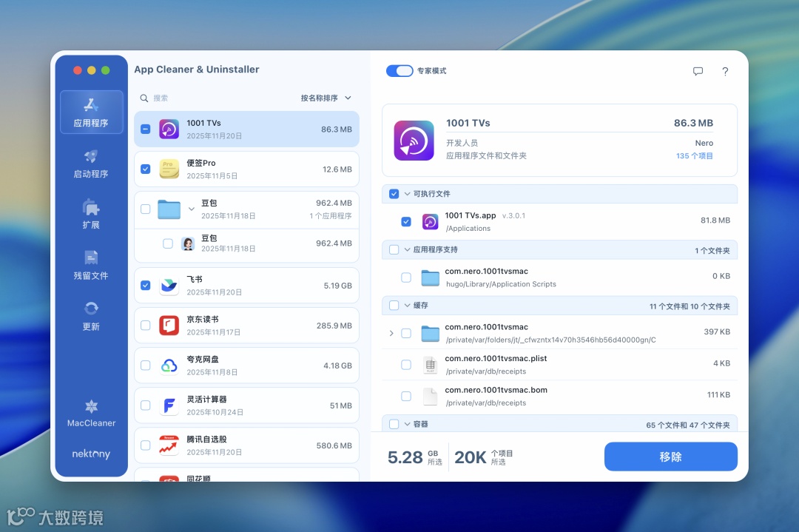Image resolution: width=799 pixels, height=532 pixels.
Task: Open the feedback speech bubble icon
Action: point(698,71)
